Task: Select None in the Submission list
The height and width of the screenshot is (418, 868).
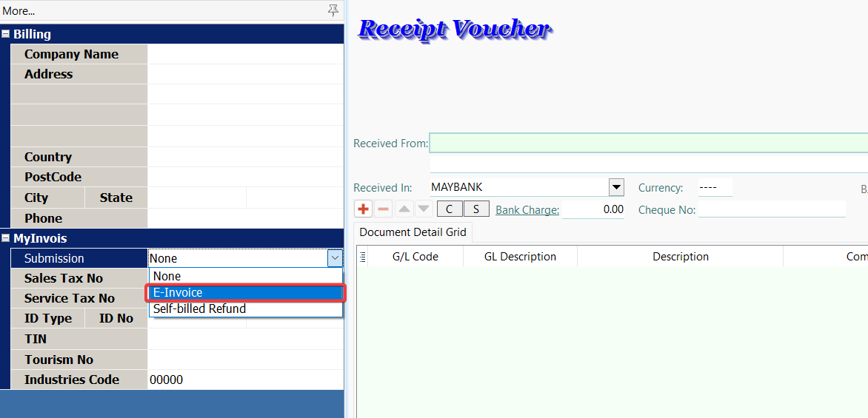Action: pos(245,277)
